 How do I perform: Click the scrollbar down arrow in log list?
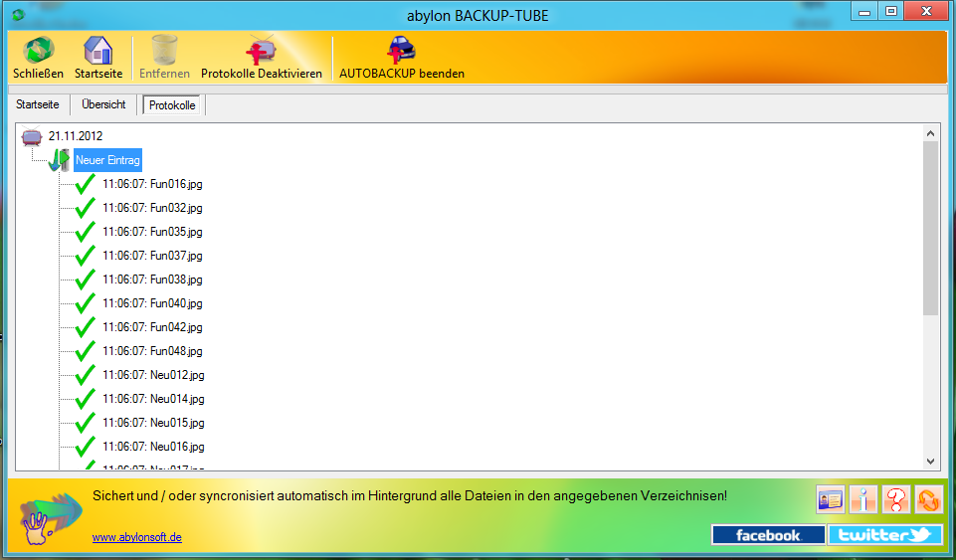[930, 462]
